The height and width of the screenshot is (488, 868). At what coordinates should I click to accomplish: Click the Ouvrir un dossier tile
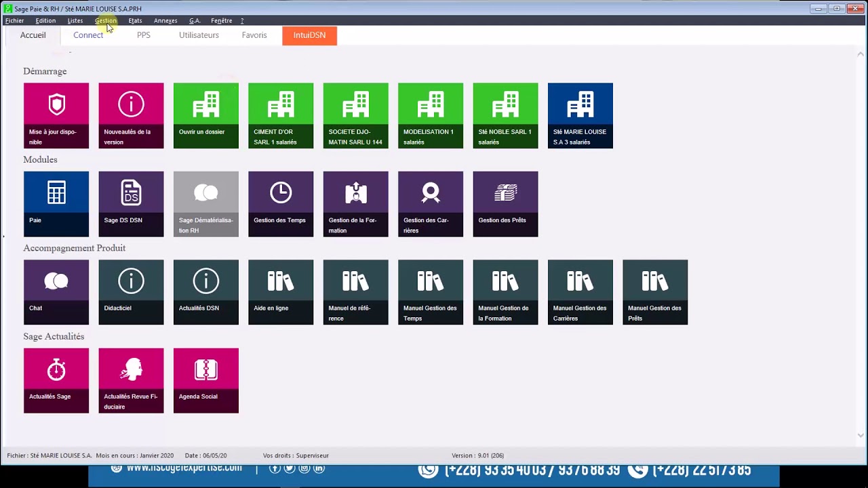coord(206,115)
